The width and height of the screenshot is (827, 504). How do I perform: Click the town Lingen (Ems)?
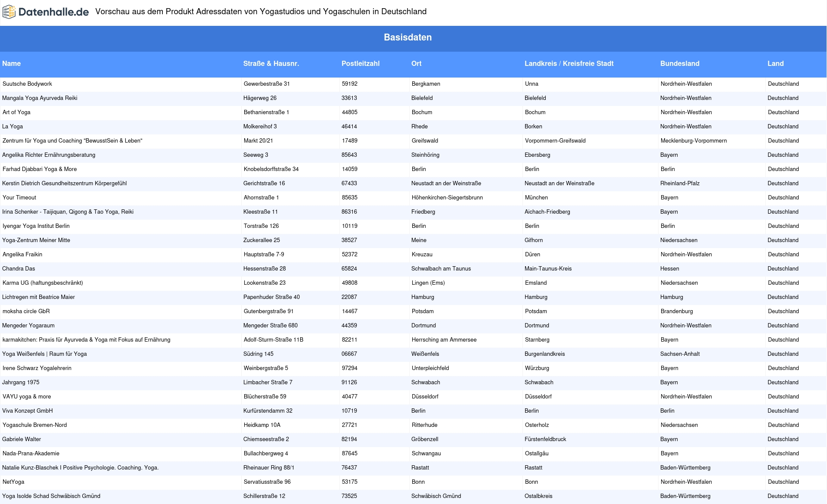coord(428,283)
